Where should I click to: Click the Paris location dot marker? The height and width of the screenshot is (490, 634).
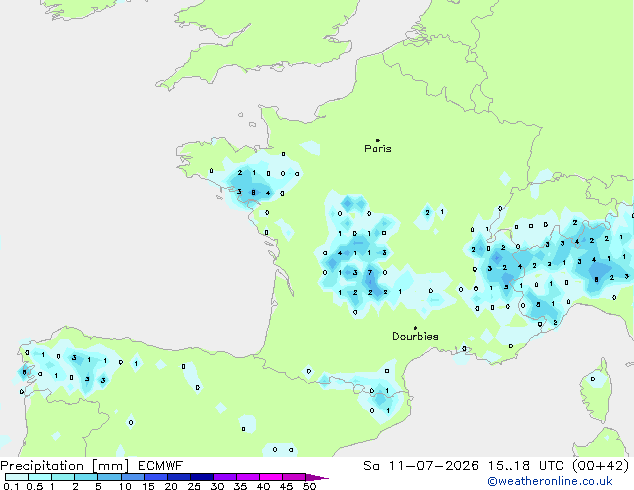378,140
